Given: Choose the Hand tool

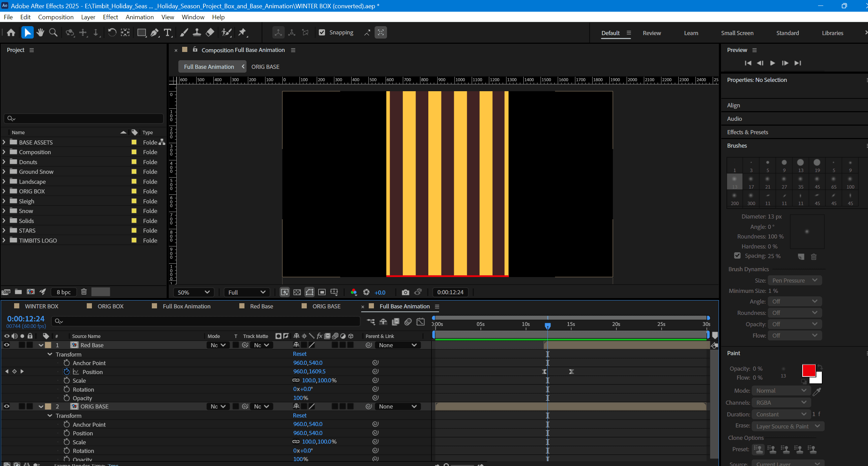Looking at the screenshot, I should coord(40,33).
